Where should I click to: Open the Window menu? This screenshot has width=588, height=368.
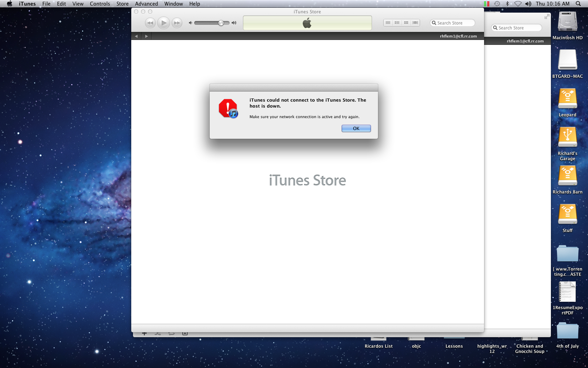pos(174,4)
